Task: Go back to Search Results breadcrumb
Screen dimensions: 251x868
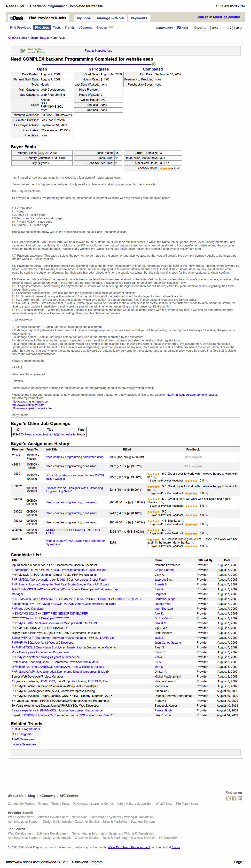Action: coord(40,38)
